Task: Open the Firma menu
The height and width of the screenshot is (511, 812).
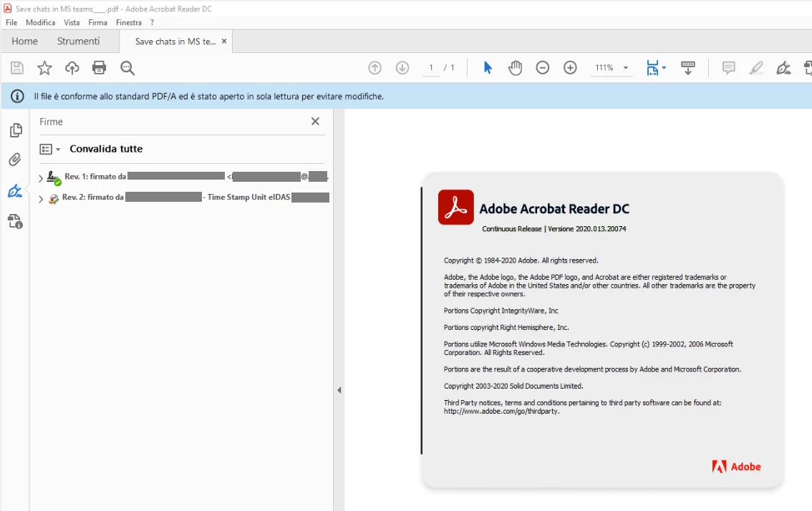Action: coord(97,22)
